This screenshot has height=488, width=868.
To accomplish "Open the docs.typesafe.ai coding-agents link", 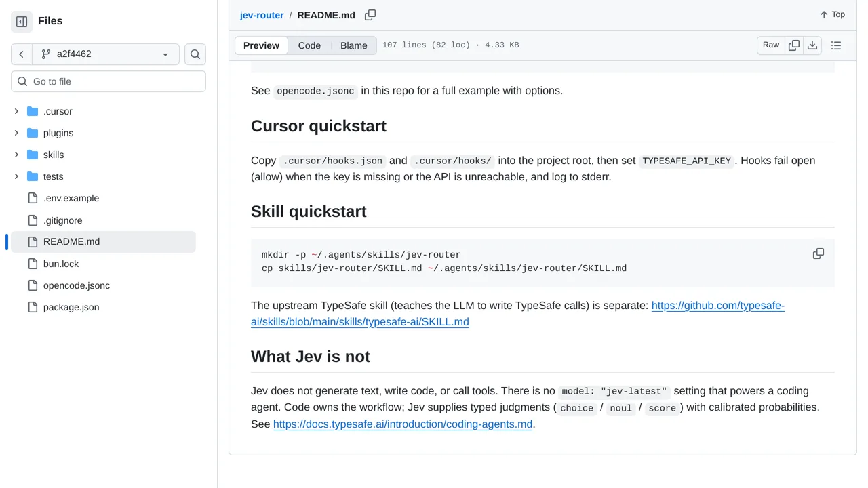I will 403,424.
